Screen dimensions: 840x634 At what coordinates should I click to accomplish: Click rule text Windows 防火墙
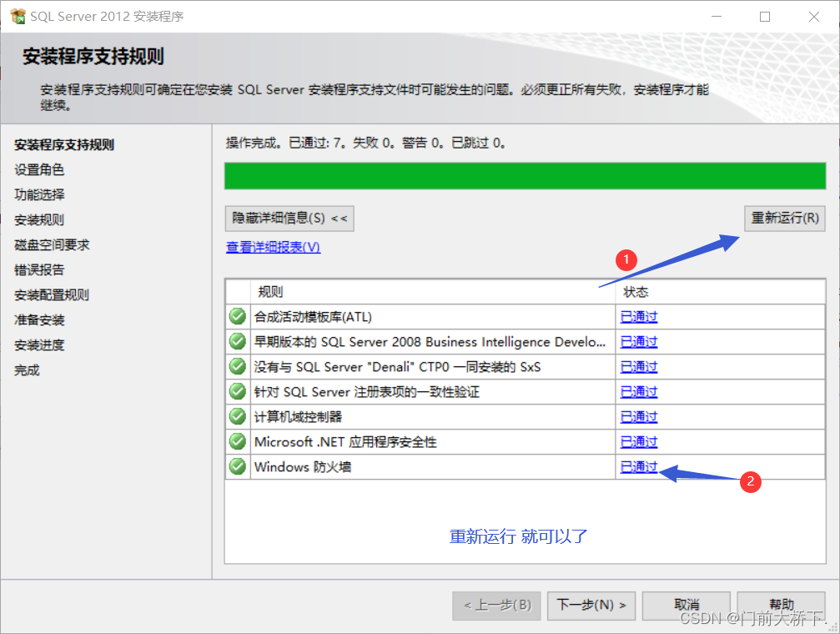tap(303, 467)
